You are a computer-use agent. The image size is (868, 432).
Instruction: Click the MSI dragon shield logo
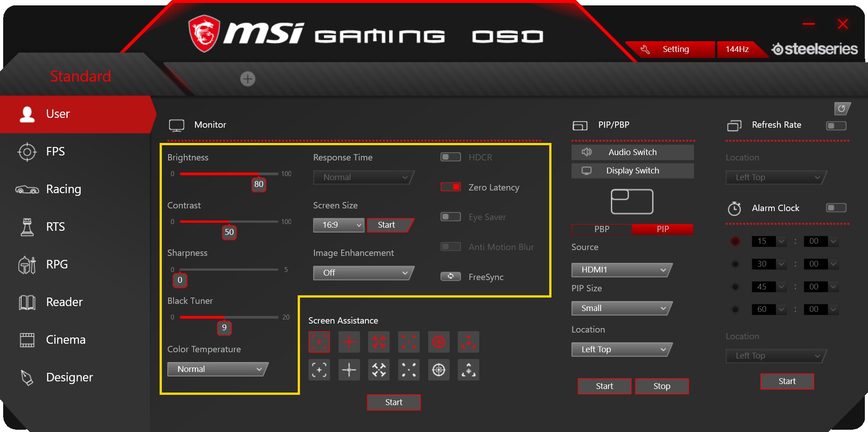click(x=204, y=34)
